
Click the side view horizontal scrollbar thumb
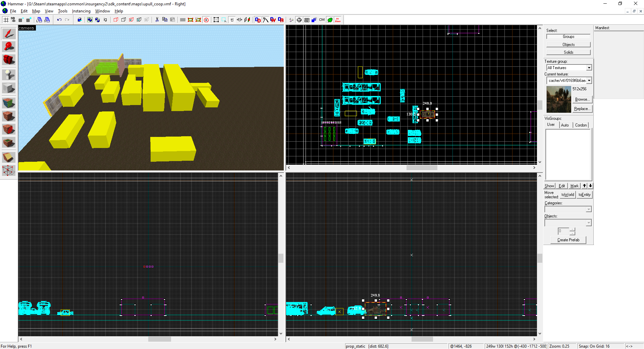tap(422, 339)
